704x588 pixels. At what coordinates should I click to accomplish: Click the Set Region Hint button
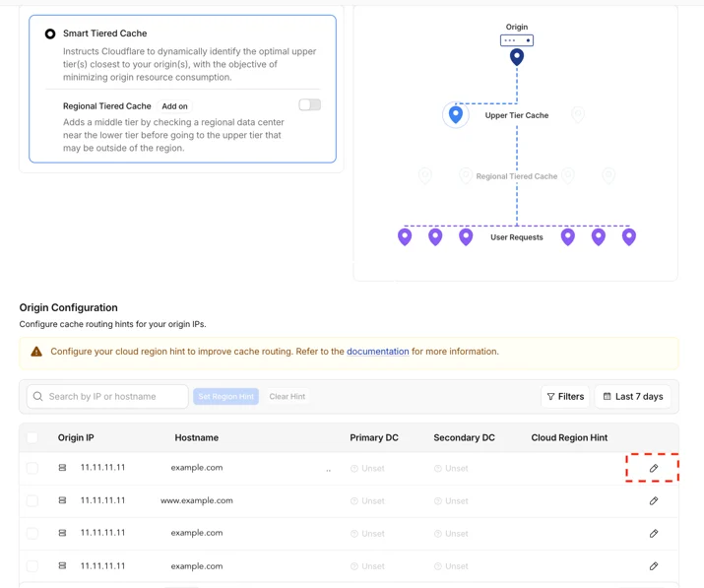225,396
